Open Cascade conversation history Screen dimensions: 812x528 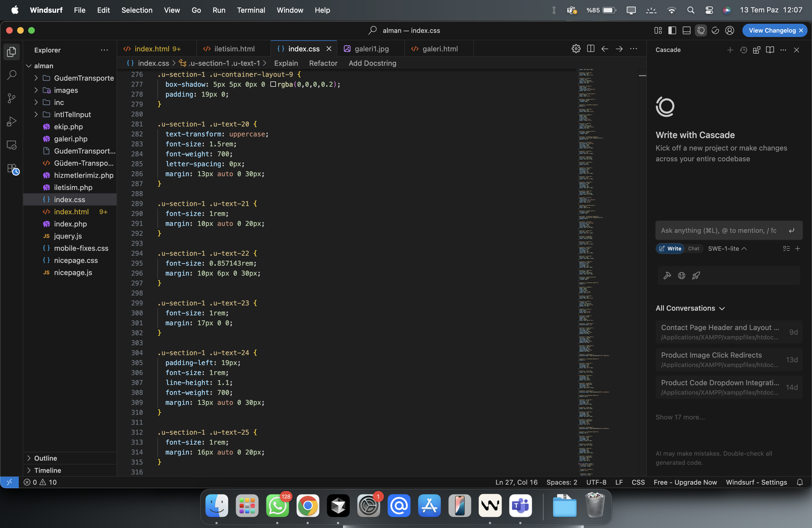(744, 50)
